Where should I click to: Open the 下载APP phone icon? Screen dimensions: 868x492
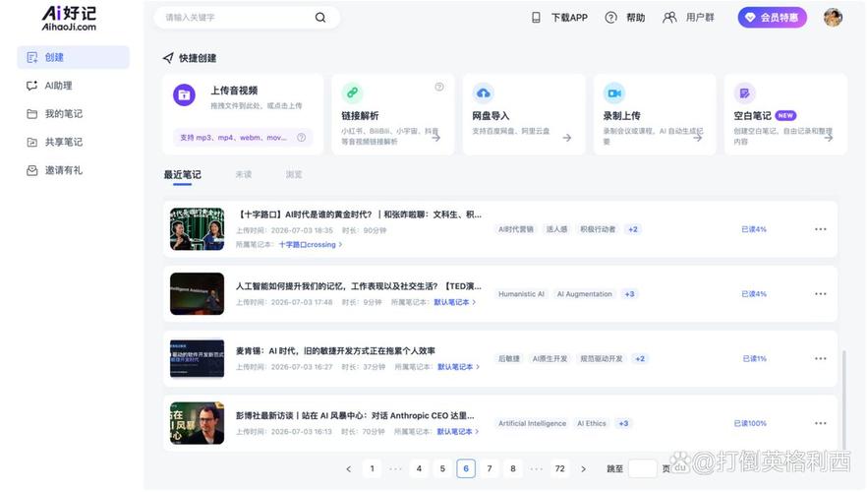[536, 18]
